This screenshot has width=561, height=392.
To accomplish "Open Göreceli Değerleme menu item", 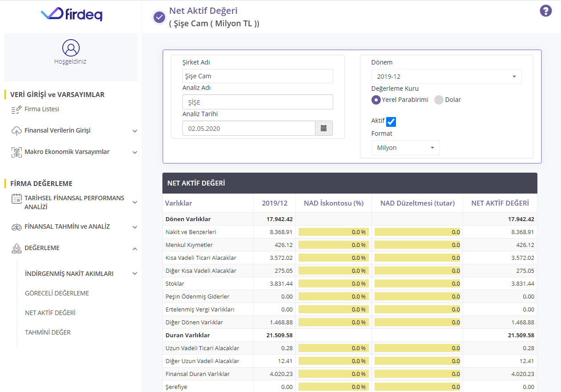I will pos(57,293).
